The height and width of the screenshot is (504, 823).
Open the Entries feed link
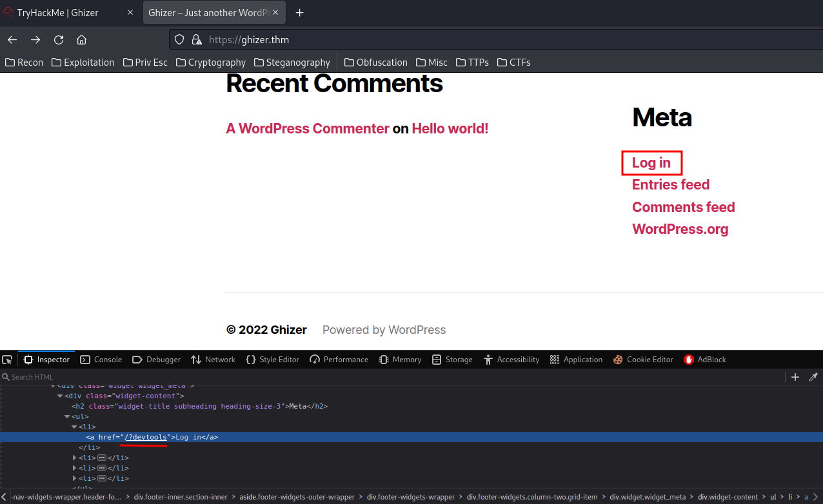click(x=671, y=185)
